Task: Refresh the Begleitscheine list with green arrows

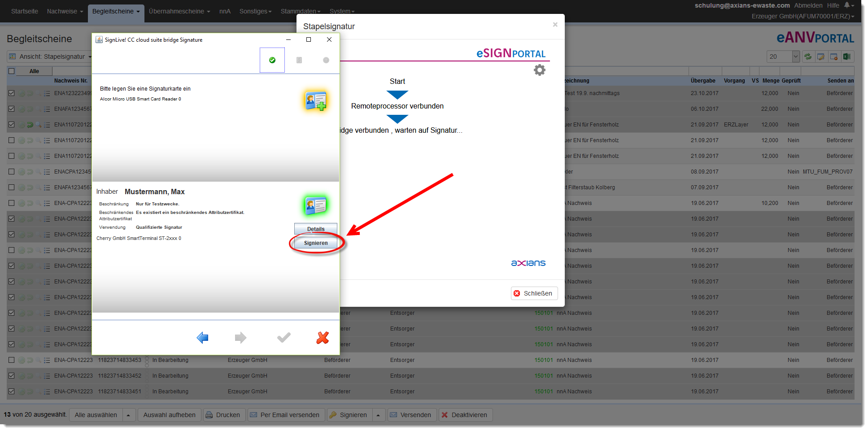Action: pyautogui.click(x=808, y=57)
